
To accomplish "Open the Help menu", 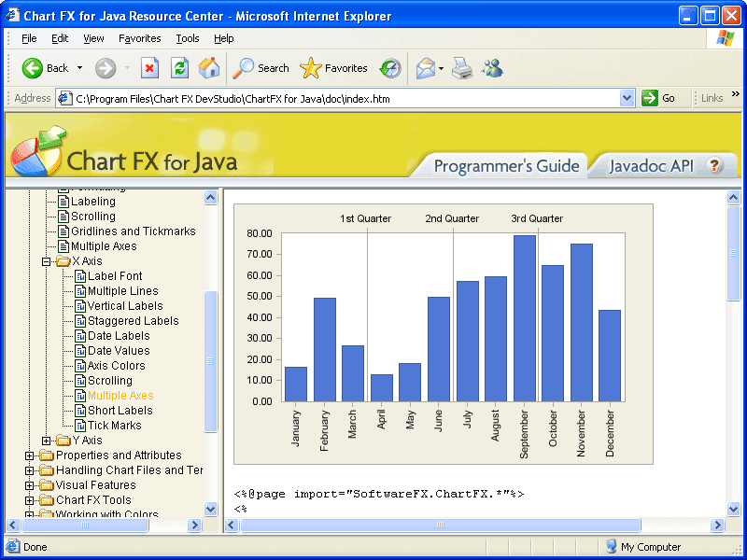I will pos(223,38).
